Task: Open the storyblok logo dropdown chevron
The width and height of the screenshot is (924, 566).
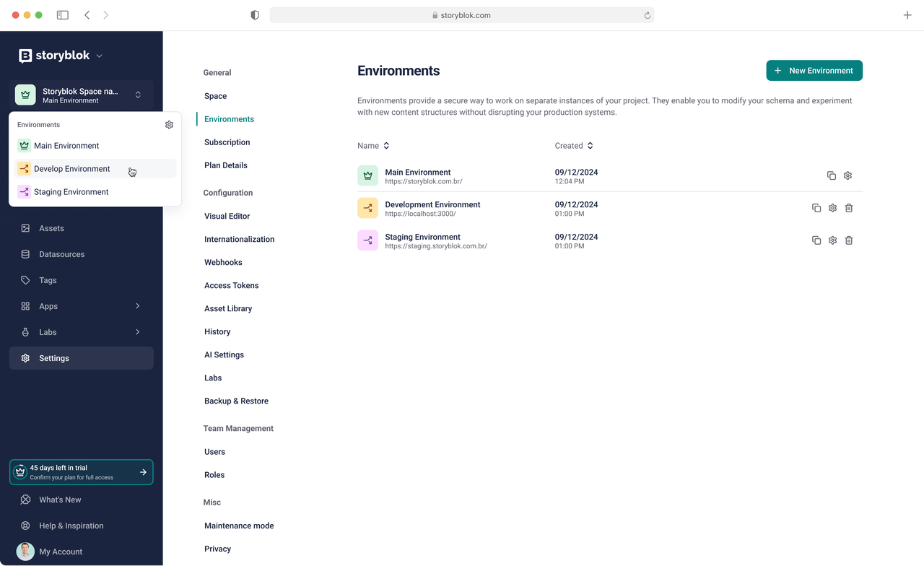Action: [x=100, y=56]
